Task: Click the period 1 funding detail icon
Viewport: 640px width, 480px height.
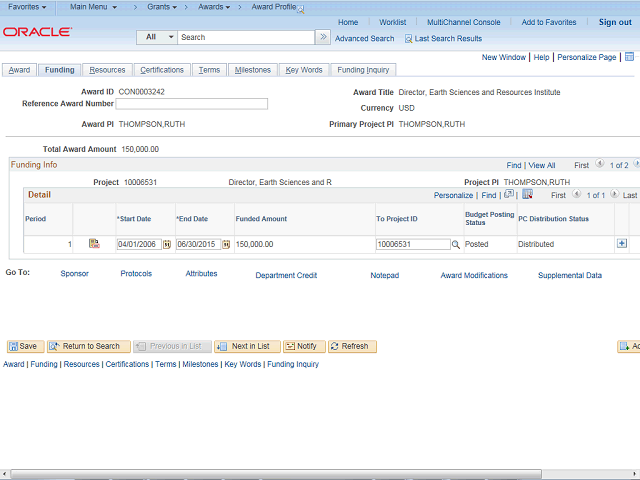Action: click(94, 244)
